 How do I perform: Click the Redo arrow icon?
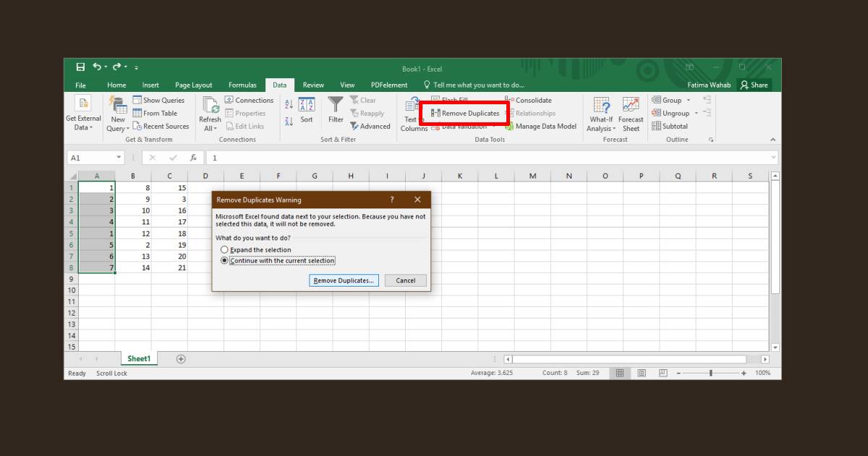tap(116, 67)
